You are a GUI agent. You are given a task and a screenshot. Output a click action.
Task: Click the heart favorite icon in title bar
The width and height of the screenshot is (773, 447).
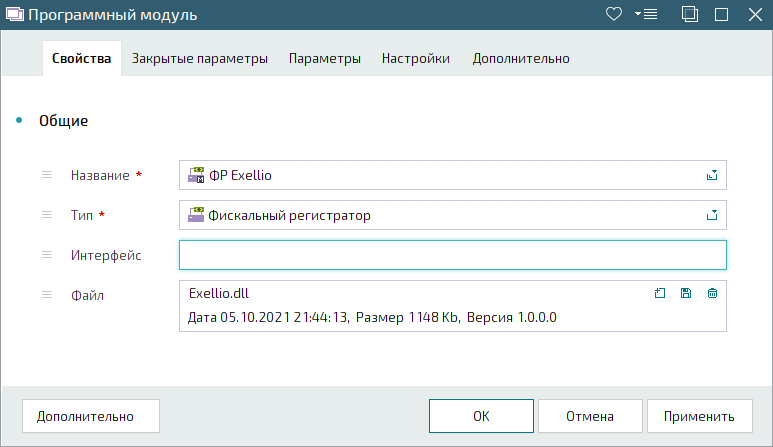[x=615, y=14]
